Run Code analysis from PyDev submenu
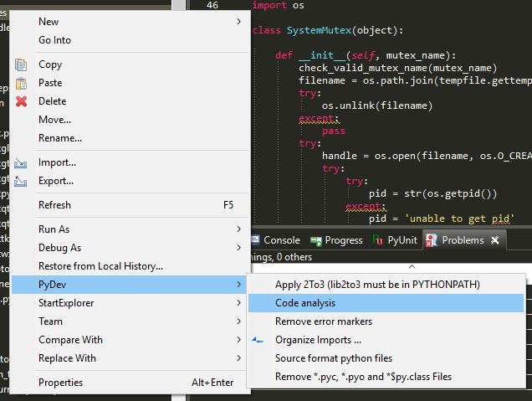Viewport: 532px width, 401px height. click(386, 303)
